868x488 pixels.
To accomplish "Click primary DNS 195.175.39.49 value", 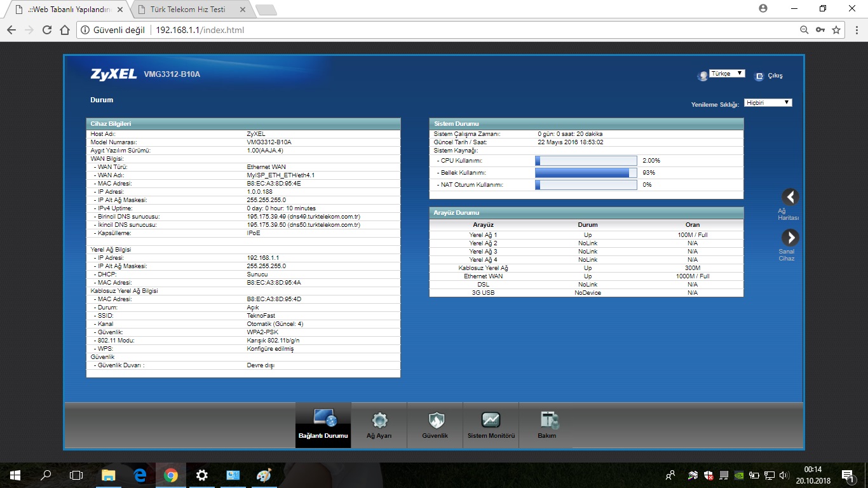I will point(303,216).
